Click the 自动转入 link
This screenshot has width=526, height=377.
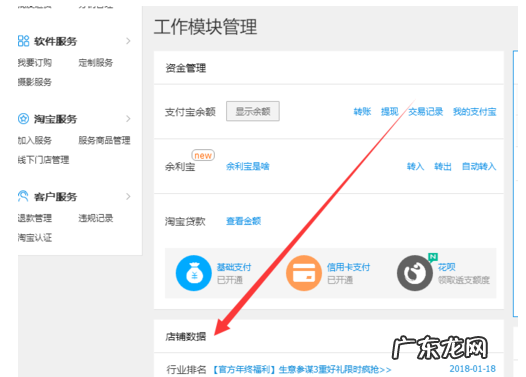coord(479,166)
